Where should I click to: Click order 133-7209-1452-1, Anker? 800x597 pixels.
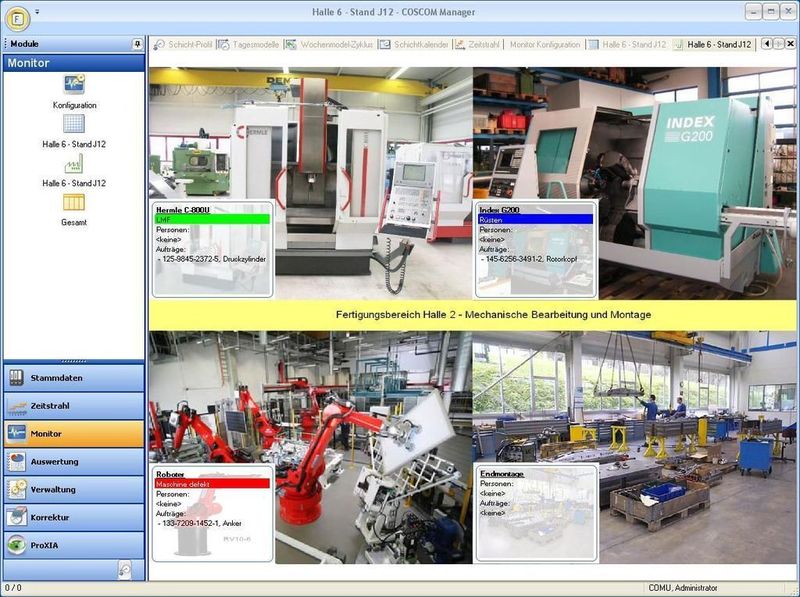click(x=199, y=524)
